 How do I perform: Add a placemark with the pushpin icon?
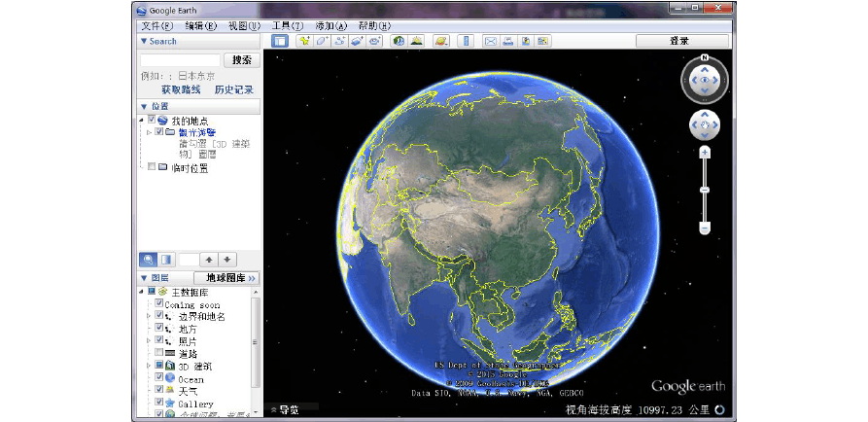pos(304,41)
